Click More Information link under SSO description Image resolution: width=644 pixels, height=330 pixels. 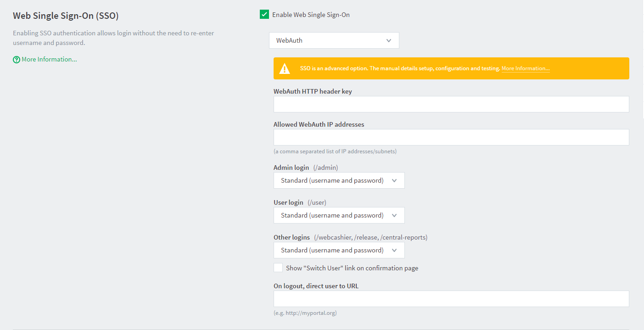pos(49,60)
